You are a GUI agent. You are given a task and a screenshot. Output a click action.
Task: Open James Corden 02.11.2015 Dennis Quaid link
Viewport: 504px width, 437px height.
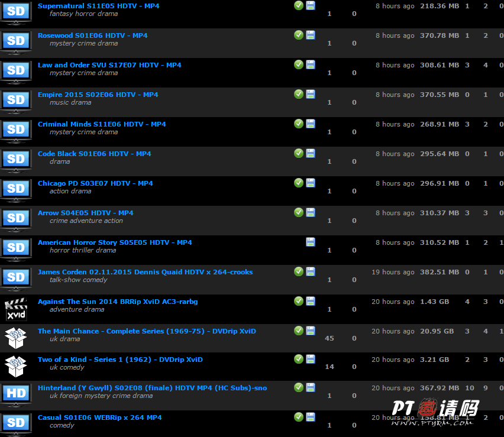point(145,272)
